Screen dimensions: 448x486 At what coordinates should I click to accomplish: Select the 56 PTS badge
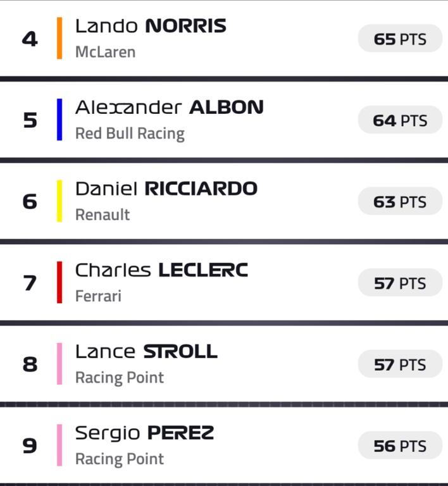coord(399,445)
